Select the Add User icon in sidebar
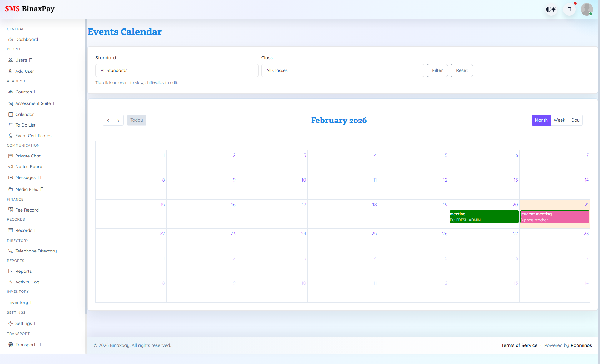The image size is (600, 364). [x=11, y=71]
